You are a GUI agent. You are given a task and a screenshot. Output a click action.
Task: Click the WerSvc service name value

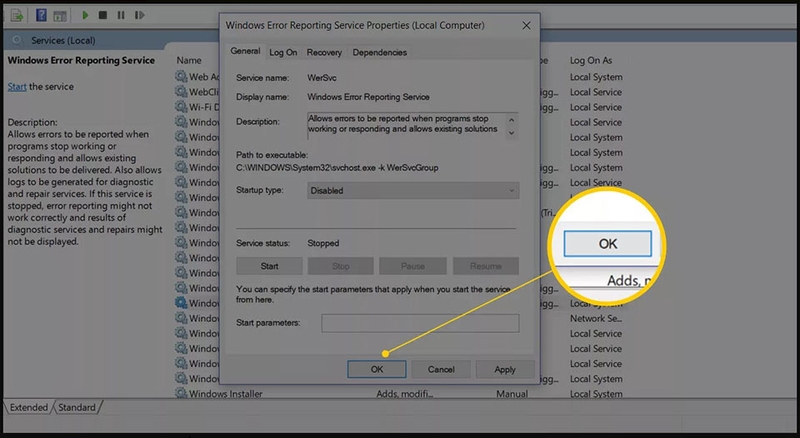click(321, 78)
